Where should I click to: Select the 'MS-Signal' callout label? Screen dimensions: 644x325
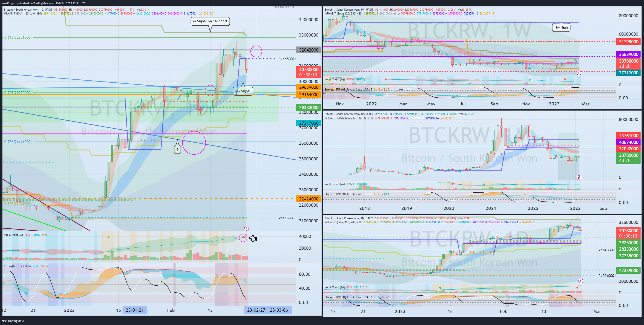[243, 91]
